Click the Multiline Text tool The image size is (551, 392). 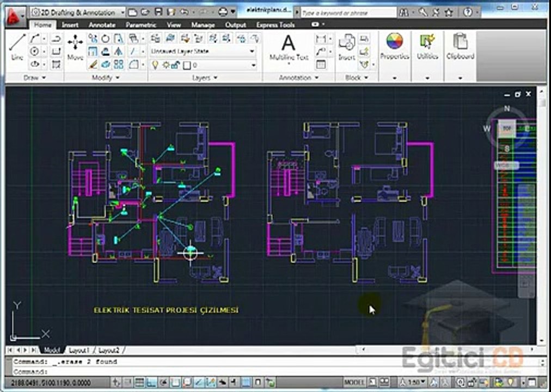pyautogui.click(x=289, y=48)
